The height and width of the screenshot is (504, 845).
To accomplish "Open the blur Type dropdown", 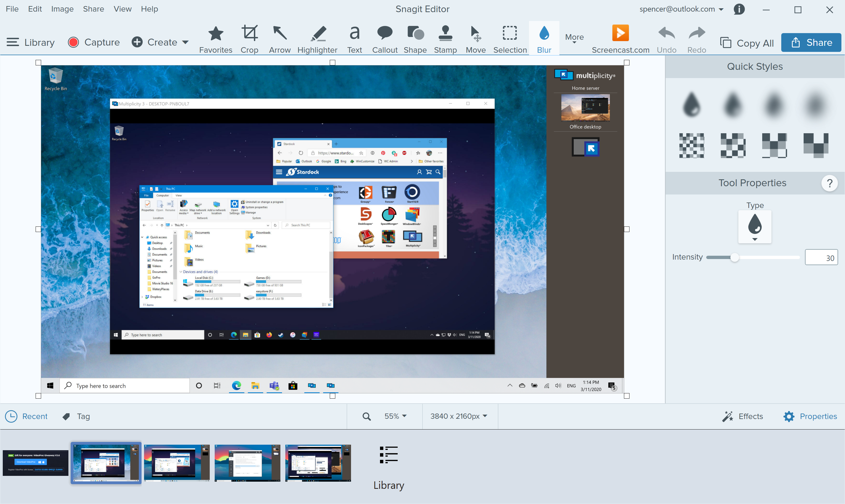I will [755, 226].
